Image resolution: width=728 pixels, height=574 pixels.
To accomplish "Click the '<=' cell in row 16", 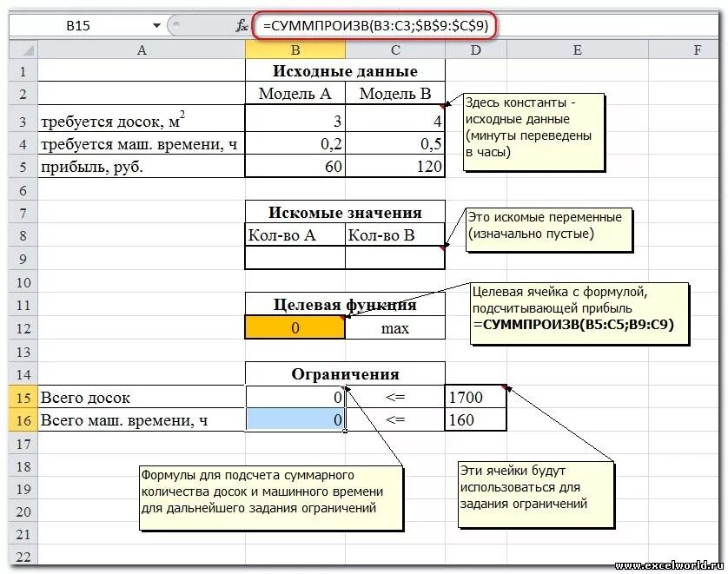I will click(395, 420).
